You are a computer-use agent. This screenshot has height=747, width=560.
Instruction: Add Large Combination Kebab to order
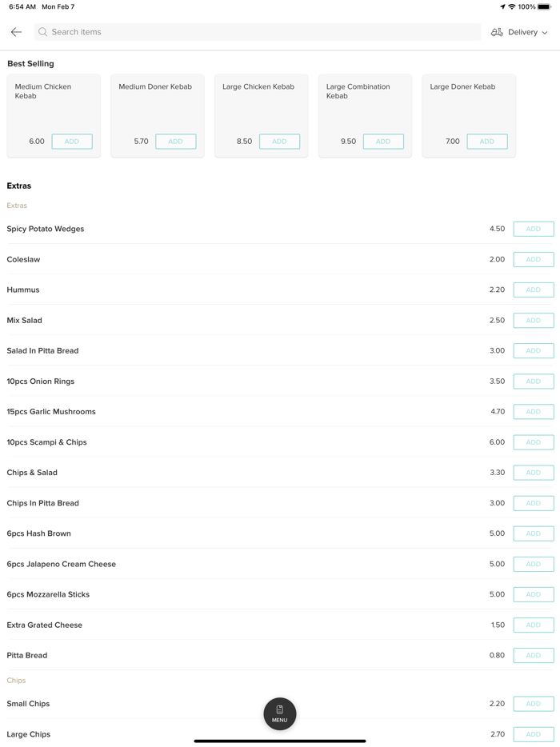[x=383, y=142]
